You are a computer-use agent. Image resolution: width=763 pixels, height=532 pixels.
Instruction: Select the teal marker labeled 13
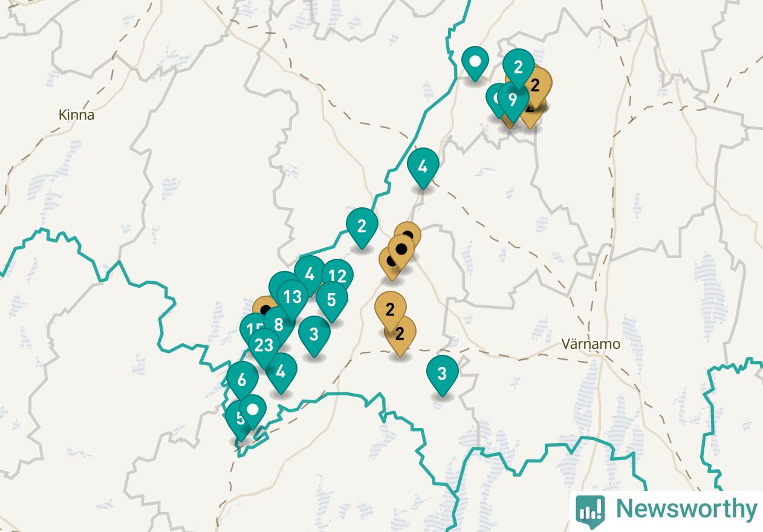(293, 297)
